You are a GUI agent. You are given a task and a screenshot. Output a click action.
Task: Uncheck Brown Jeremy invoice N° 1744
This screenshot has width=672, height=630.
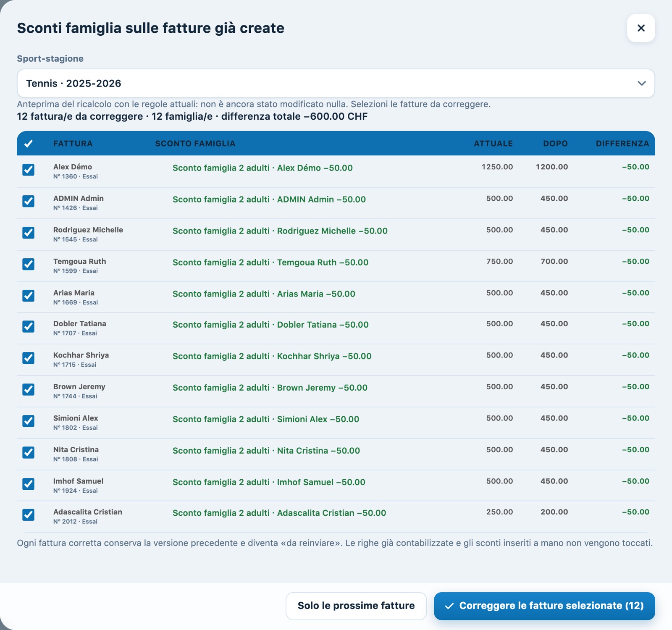click(x=29, y=389)
